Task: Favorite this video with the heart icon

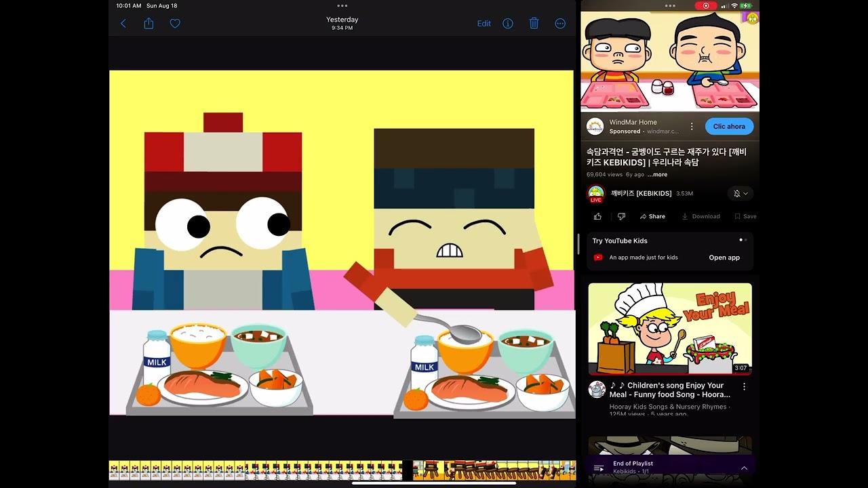Action: pos(175,24)
